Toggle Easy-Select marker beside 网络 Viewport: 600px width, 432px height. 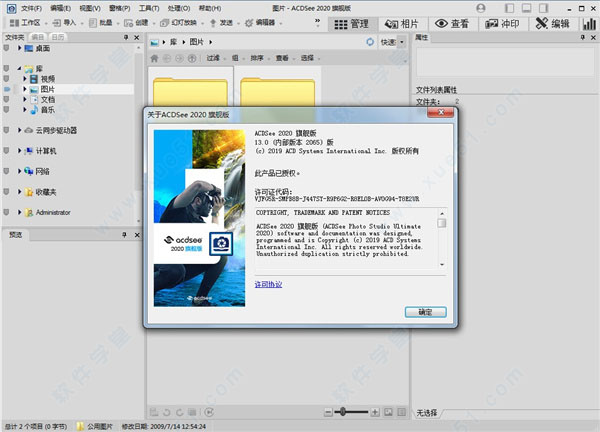tap(6, 171)
